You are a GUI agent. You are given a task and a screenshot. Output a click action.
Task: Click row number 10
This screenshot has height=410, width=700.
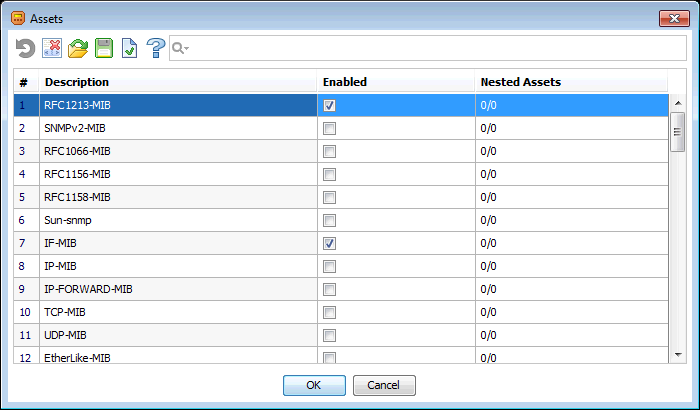[26, 313]
